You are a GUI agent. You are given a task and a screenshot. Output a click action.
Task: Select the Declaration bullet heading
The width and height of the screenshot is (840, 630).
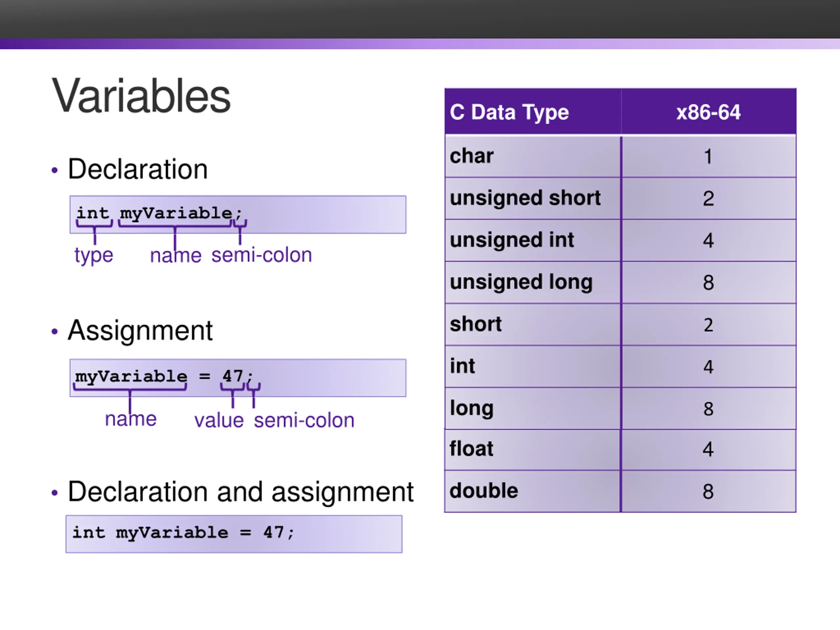pos(137,169)
